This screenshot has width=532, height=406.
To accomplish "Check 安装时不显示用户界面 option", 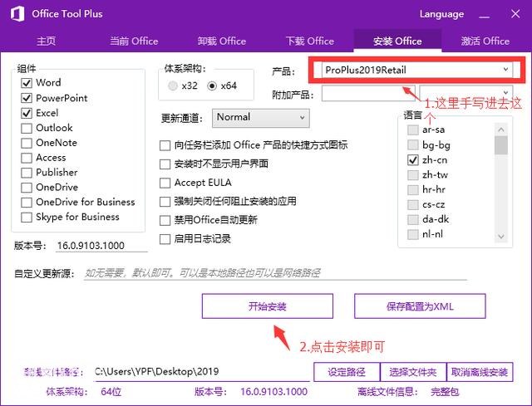I will point(165,164).
